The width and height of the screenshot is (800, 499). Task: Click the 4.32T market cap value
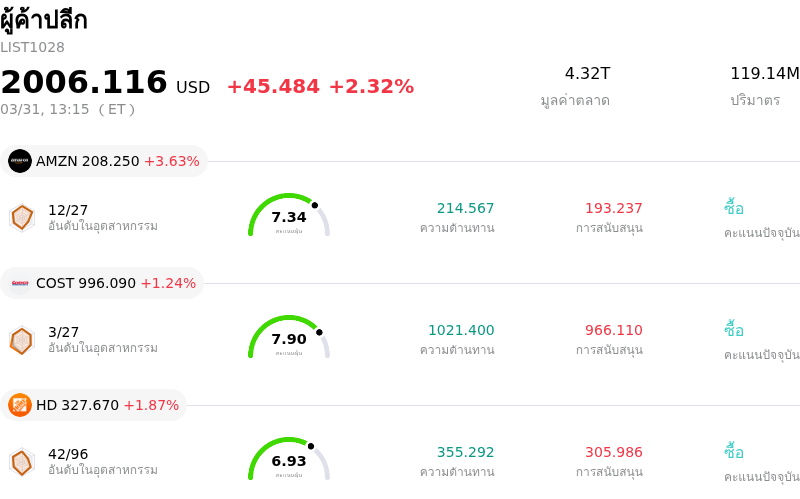pyautogui.click(x=587, y=73)
